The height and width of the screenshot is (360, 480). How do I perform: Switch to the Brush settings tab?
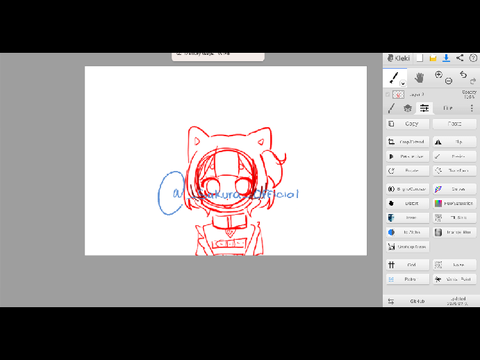tap(391, 108)
